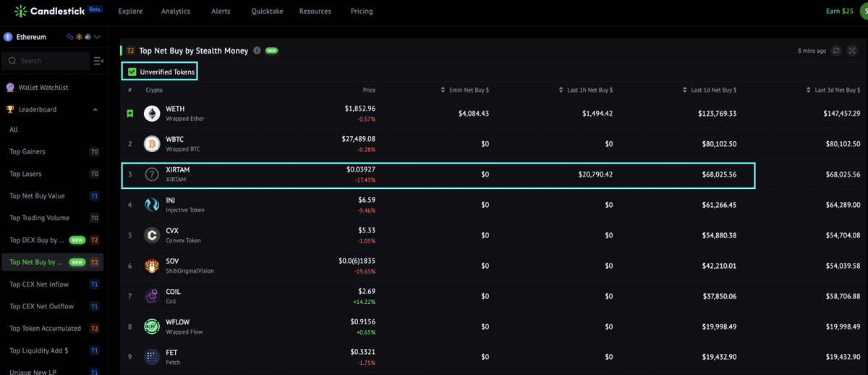Open Wallet Watchlist
868x375 pixels.
click(x=43, y=88)
